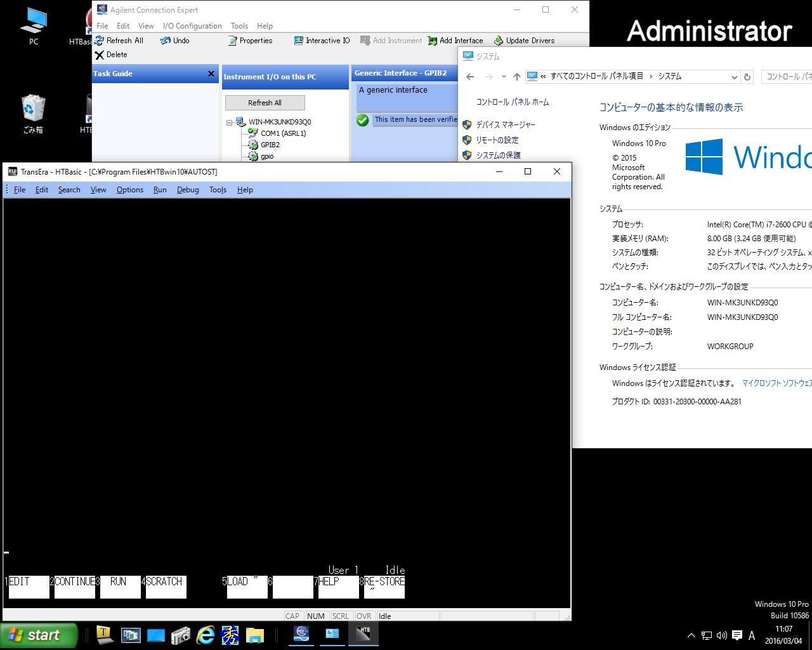Go back in System control panel window
Viewport: 812px width, 650px height.
click(470, 77)
